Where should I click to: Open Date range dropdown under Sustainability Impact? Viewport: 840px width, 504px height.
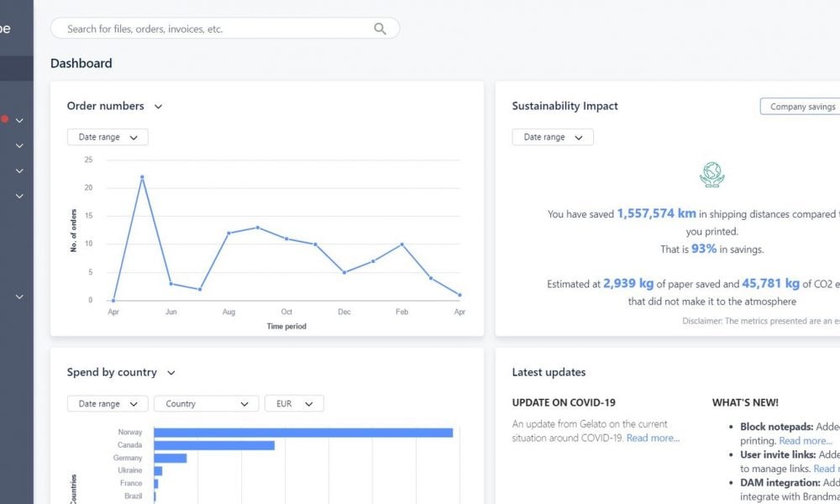tap(553, 137)
